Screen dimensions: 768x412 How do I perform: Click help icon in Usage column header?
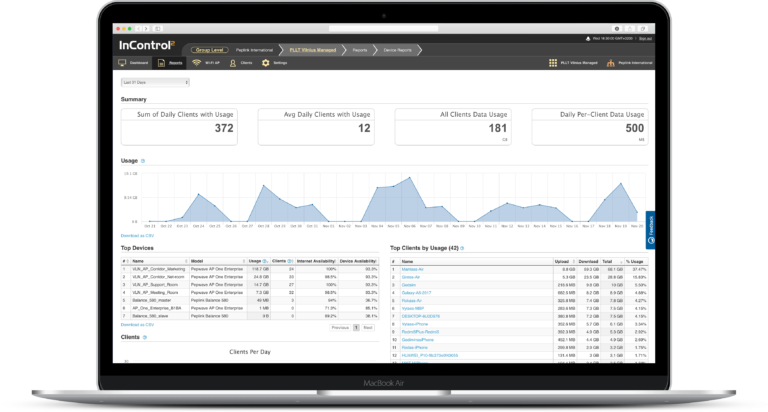pos(265,261)
